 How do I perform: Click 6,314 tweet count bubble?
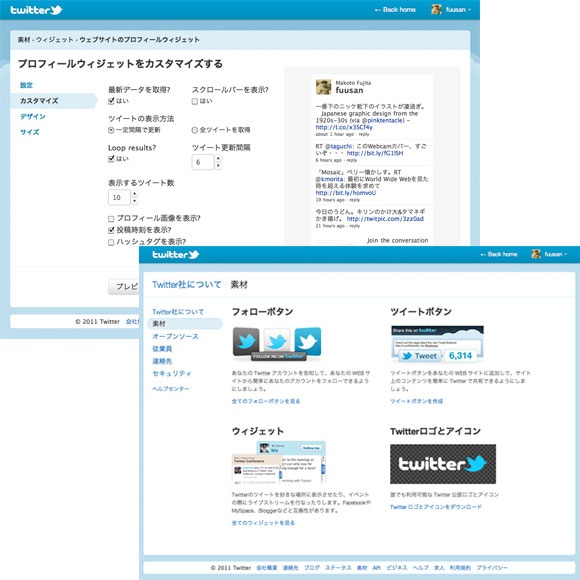461,356
